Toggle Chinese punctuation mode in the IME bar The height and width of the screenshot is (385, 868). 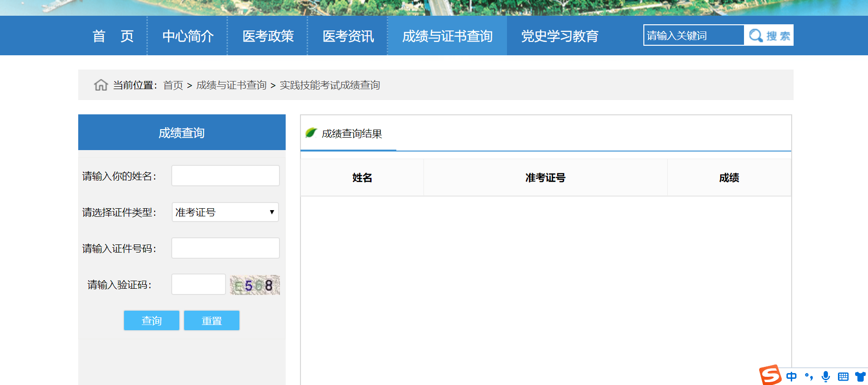(809, 376)
